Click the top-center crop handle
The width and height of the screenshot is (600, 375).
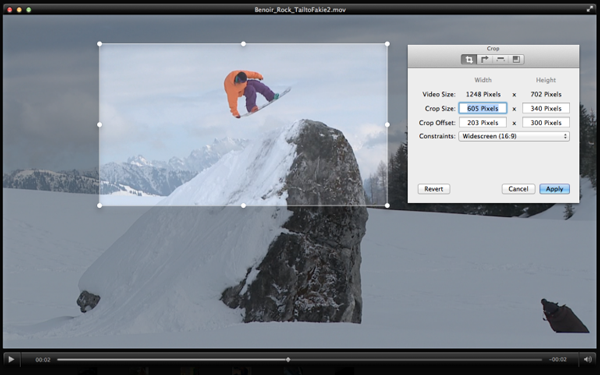coord(243,44)
